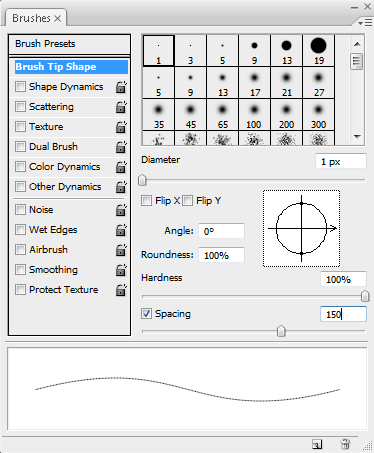Turn on the Wet Edges checkbox

pos(20,230)
